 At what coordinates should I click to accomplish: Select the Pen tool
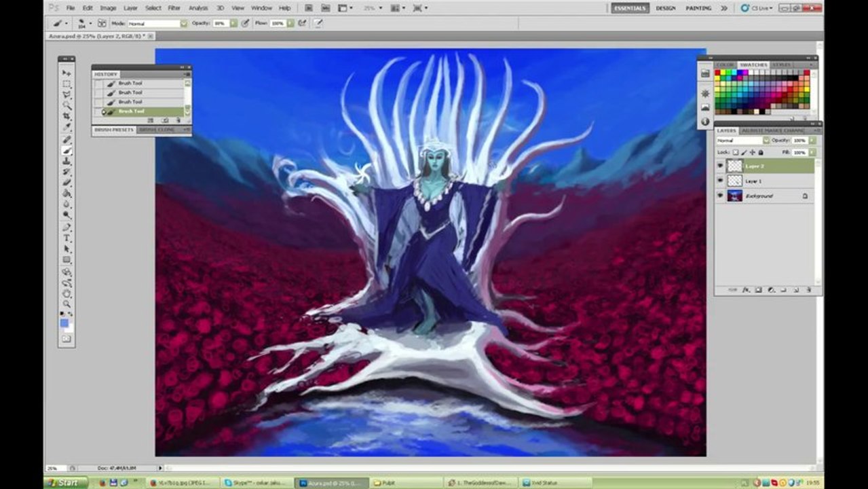tap(67, 228)
